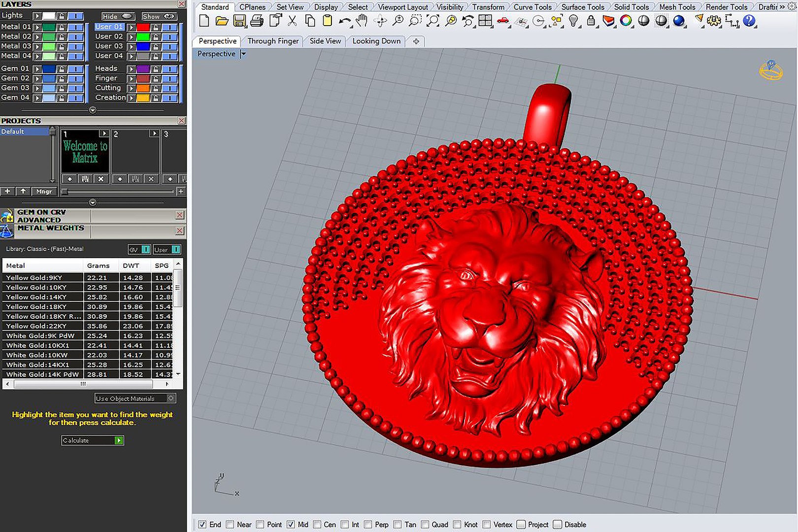This screenshot has width=798, height=532.
Task: Select the Pan hand tool
Action: [x=362, y=21]
